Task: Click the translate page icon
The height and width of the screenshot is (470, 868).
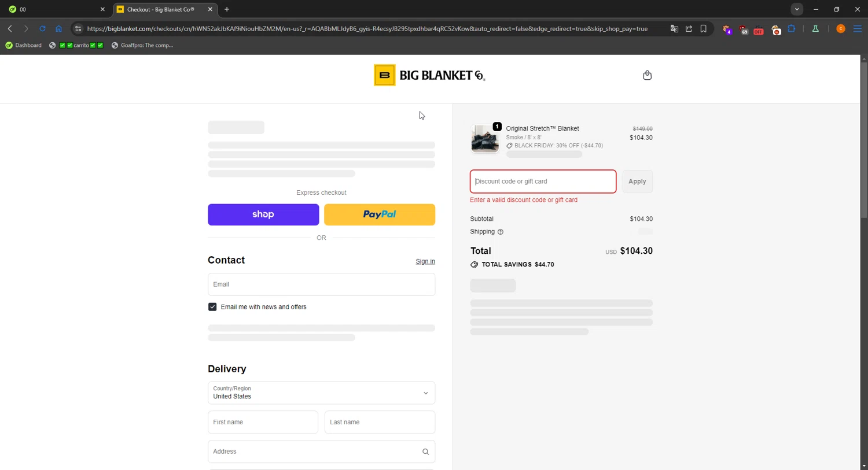Action: point(674,29)
